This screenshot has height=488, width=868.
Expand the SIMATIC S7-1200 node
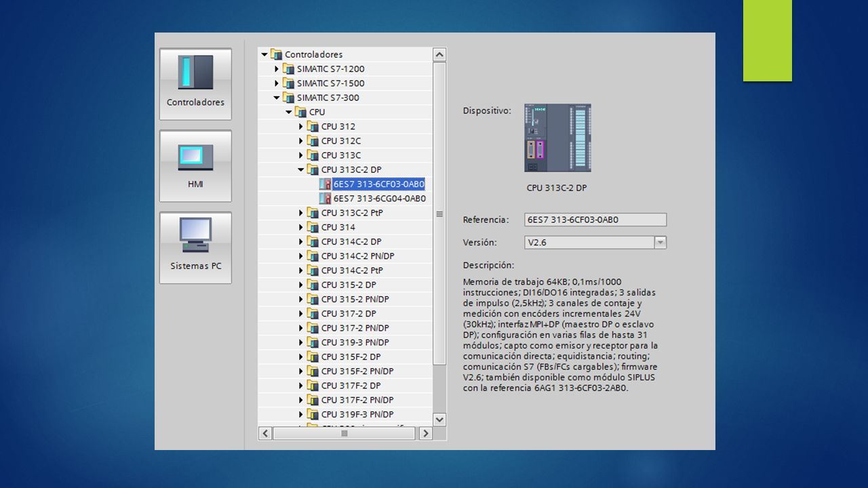pyautogui.click(x=277, y=68)
